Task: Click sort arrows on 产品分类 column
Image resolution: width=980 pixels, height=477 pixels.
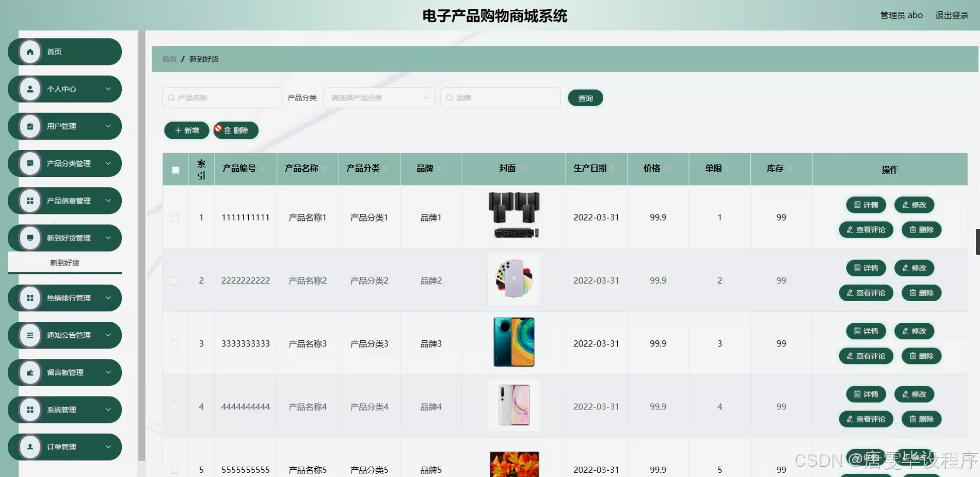Action: [x=386, y=169]
